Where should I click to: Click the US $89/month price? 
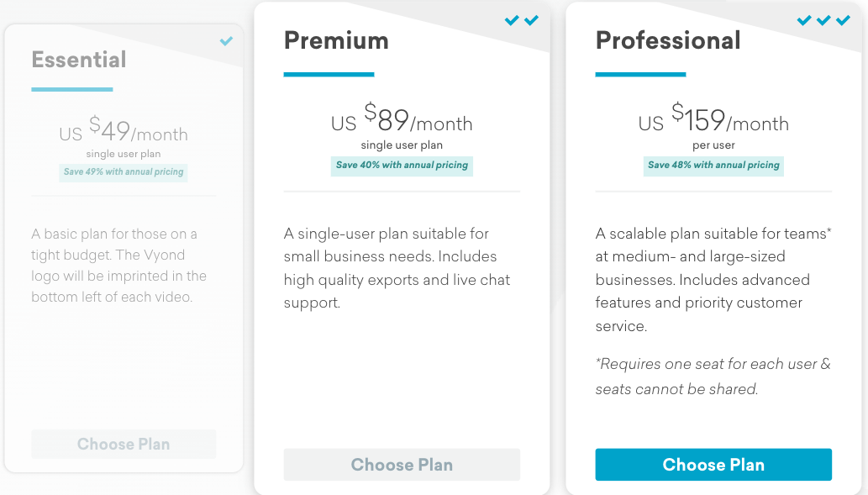click(x=402, y=118)
